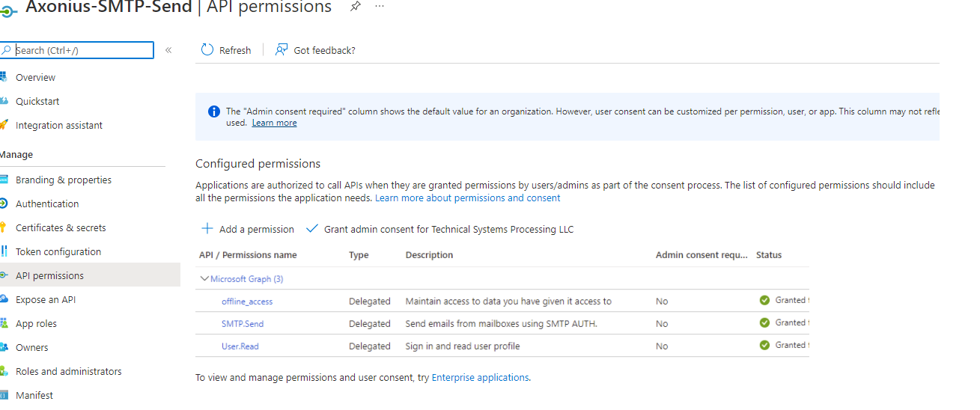
Task: Open the ellipsis more options menu
Action: point(380,6)
